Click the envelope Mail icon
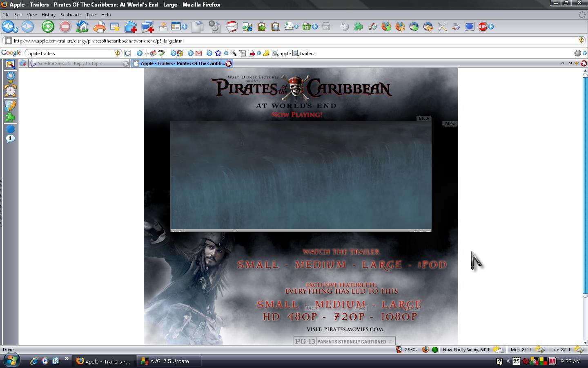 pyautogui.click(x=232, y=27)
